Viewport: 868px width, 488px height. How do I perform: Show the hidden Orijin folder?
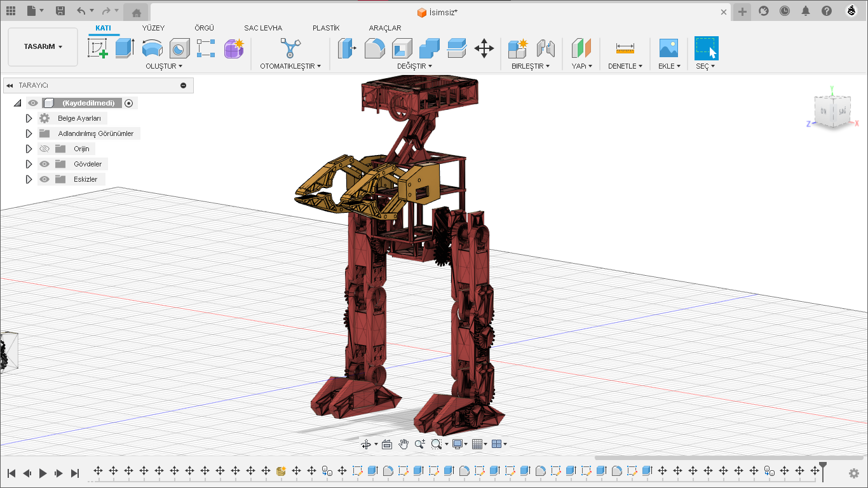[x=44, y=149]
